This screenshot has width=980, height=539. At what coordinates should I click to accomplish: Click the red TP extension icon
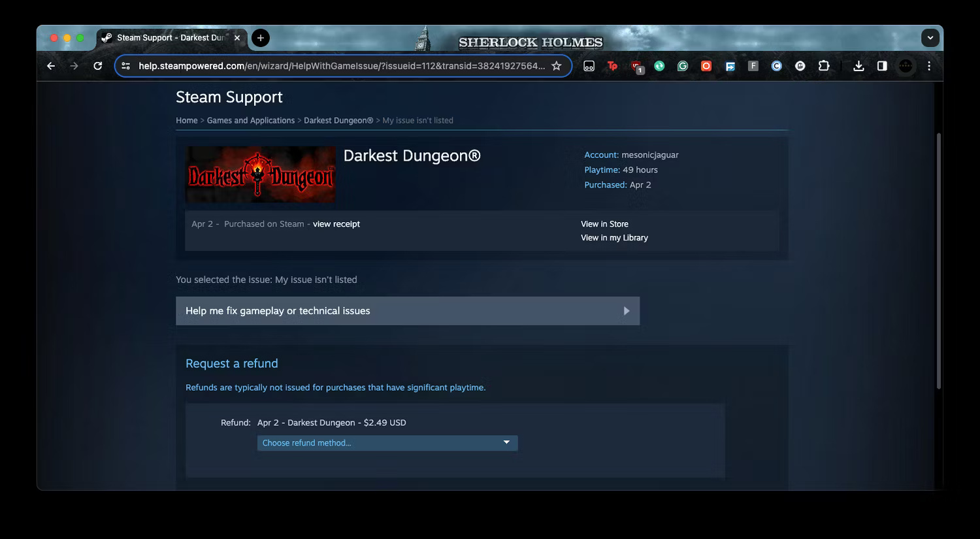coord(612,65)
